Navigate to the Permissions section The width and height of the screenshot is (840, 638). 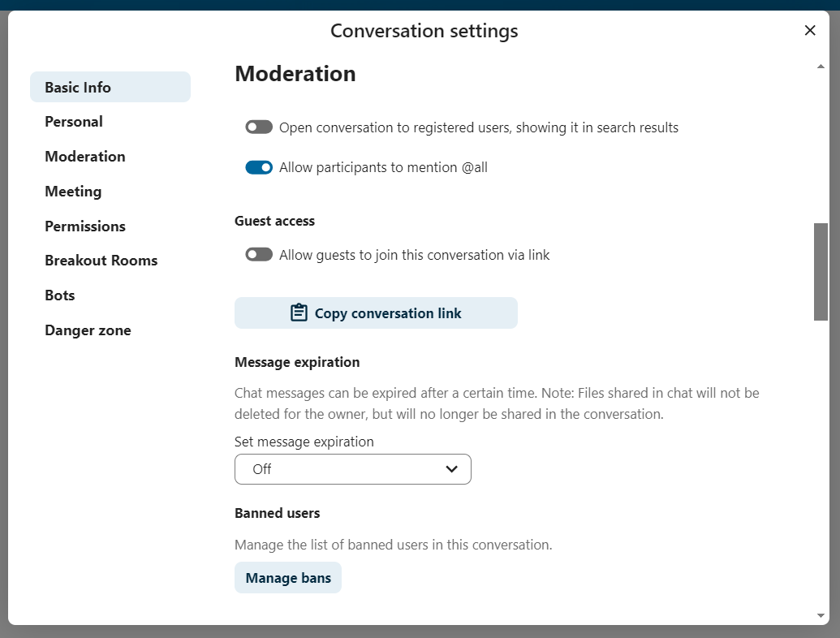point(85,226)
